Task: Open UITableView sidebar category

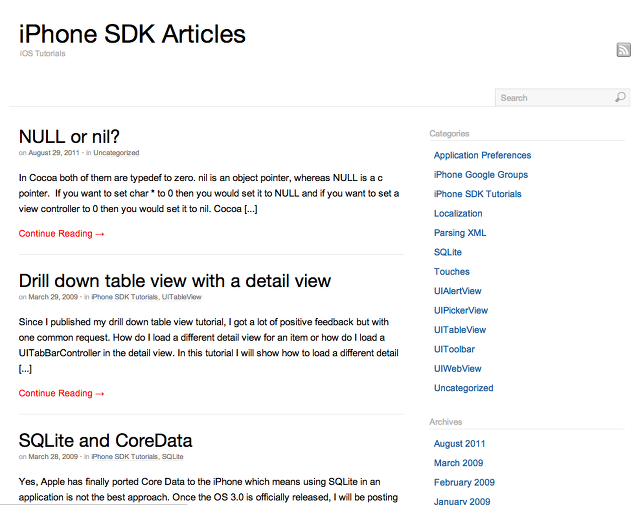Action: [460, 330]
